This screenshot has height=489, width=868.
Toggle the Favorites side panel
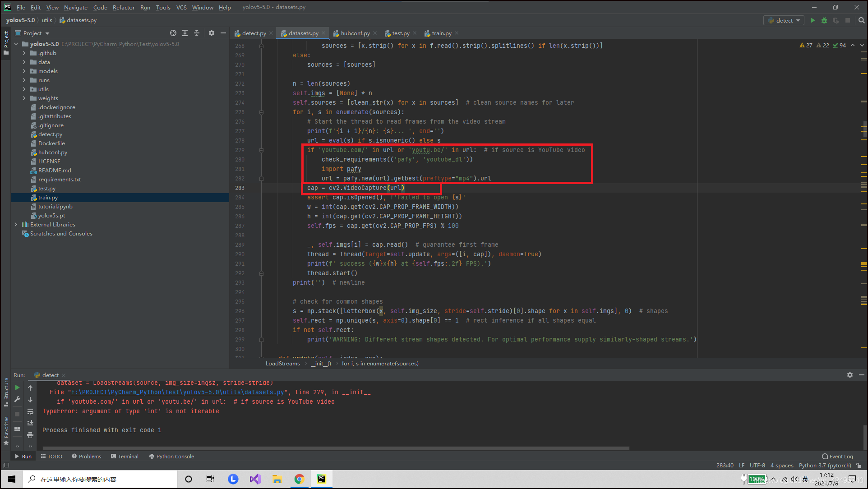coord(6,430)
